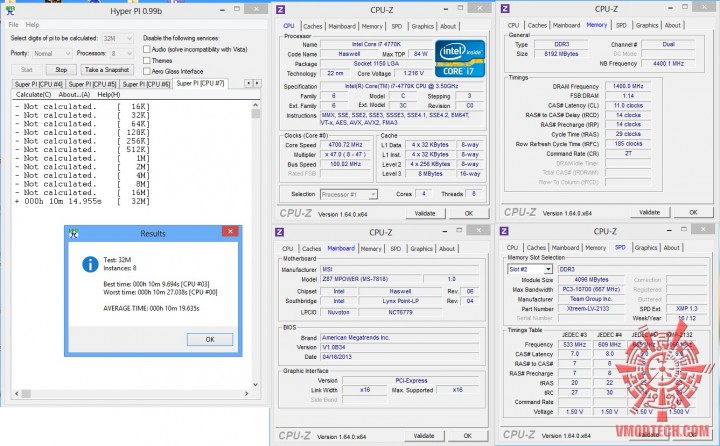The image size is (720, 446).
Task: Click the Intel Core i7 logo badge
Action: pyautogui.click(x=460, y=58)
